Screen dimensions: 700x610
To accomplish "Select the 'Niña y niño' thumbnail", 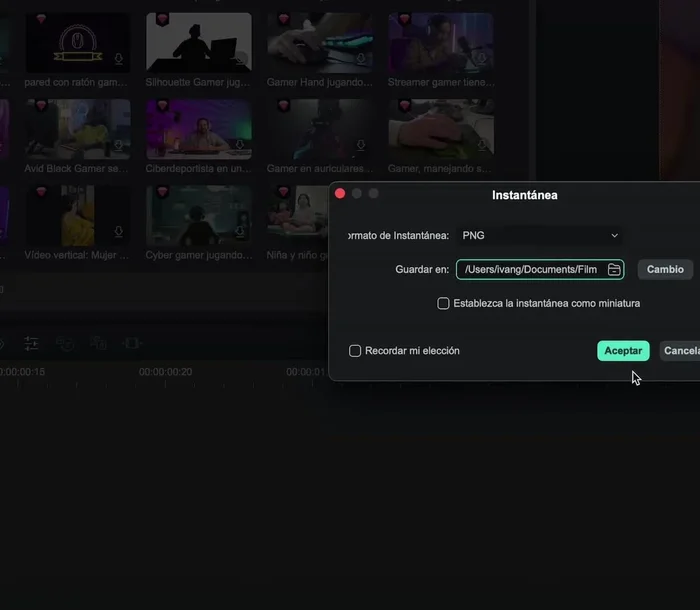I will pos(298,215).
